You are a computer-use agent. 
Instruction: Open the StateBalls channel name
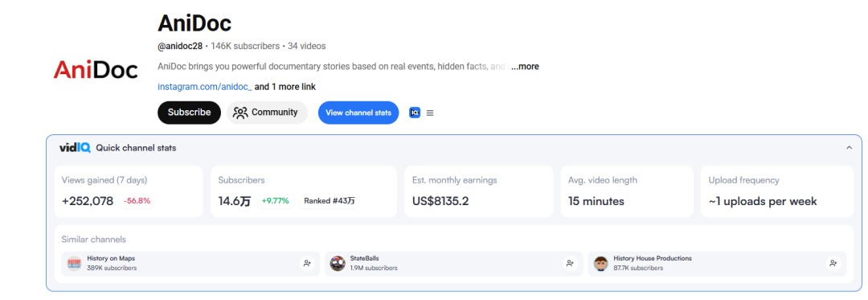click(x=365, y=258)
